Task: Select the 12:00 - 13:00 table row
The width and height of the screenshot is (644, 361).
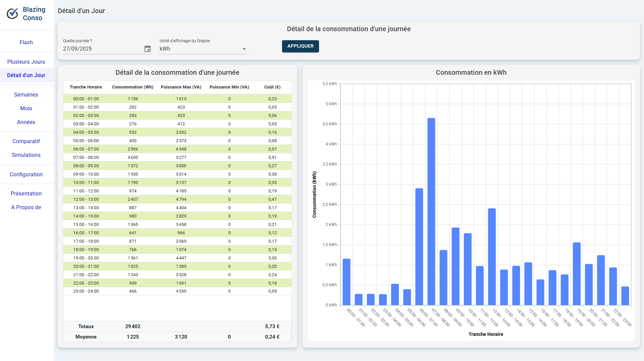Action: tap(177, 199)
